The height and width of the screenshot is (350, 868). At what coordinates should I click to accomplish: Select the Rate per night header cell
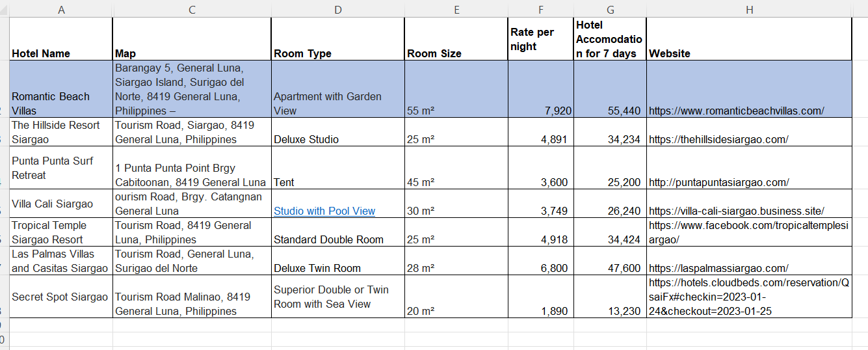(540, 39)
